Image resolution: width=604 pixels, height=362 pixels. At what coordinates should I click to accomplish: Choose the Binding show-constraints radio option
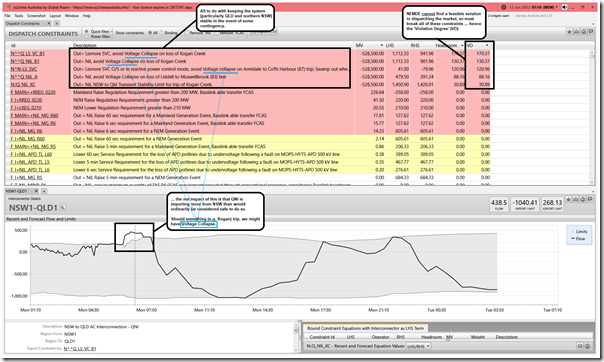[162, 33]
